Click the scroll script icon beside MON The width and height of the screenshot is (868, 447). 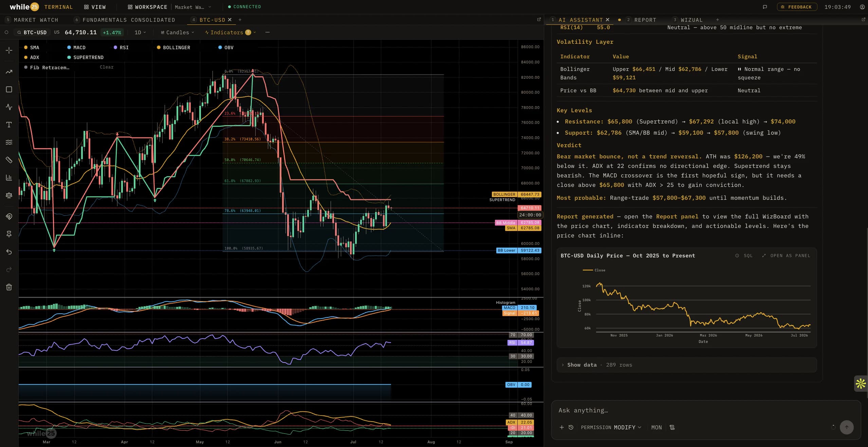point(672,427)
